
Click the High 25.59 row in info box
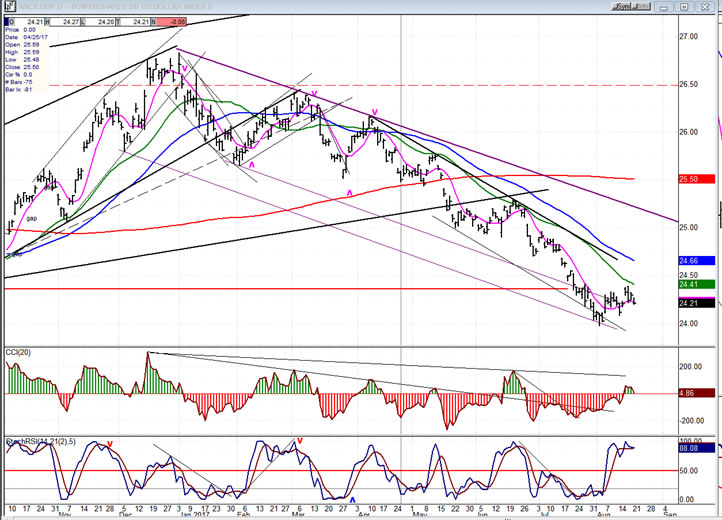[x=22, y=52]
